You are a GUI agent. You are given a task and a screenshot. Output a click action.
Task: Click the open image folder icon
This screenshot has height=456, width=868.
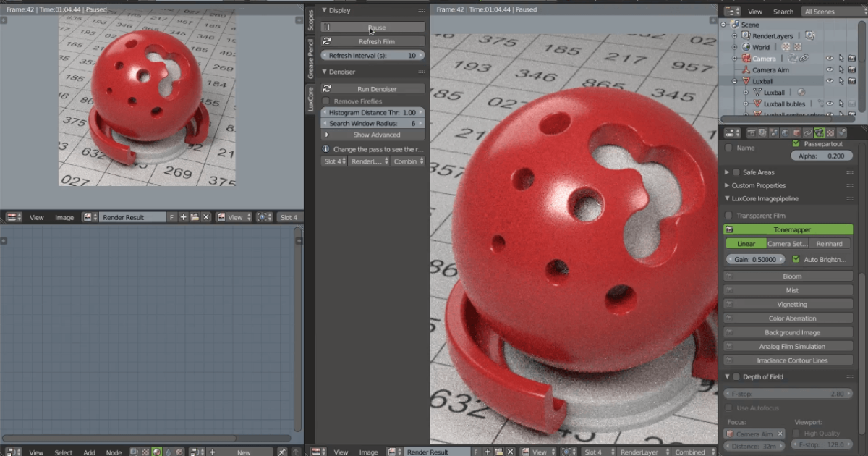pyautogui.click(x=195, y=217)
